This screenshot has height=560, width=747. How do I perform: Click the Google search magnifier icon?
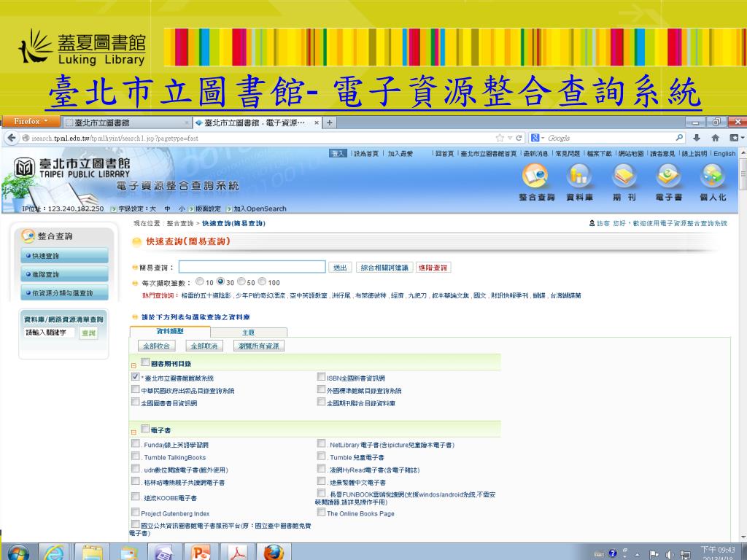(679, 138)
